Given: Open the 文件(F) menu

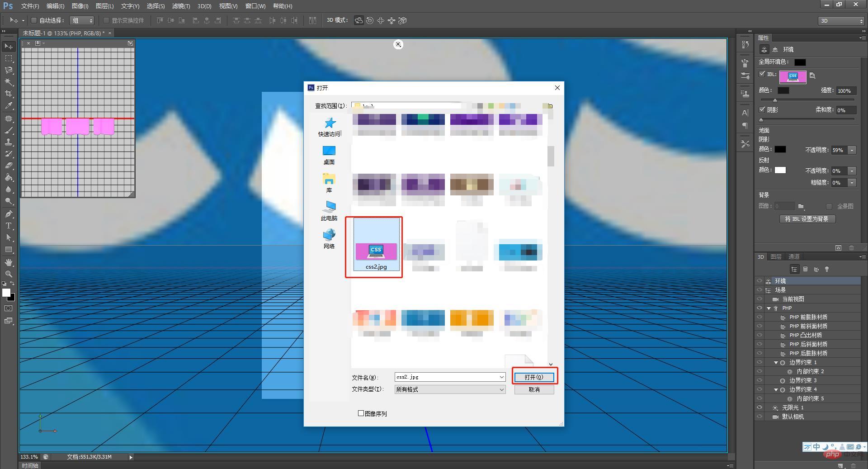Looking at the screenshot, I should click(30, 6).
